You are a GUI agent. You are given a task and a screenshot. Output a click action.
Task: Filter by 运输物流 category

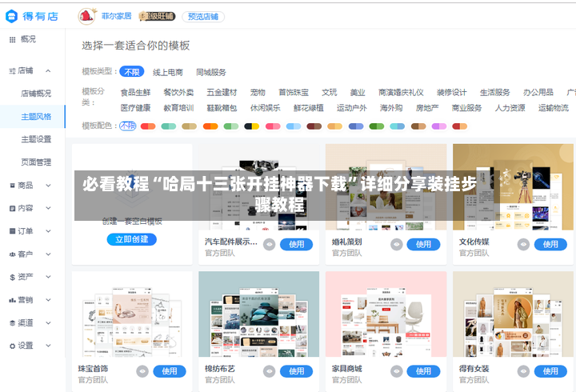[554, 108]
